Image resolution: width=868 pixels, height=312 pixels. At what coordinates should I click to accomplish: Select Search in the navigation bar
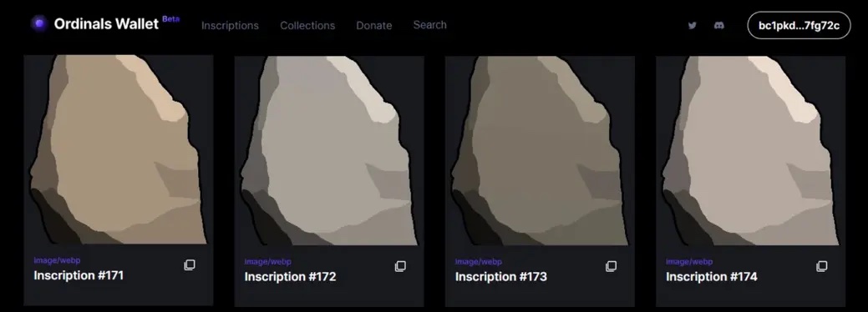[x=429, y=25]
